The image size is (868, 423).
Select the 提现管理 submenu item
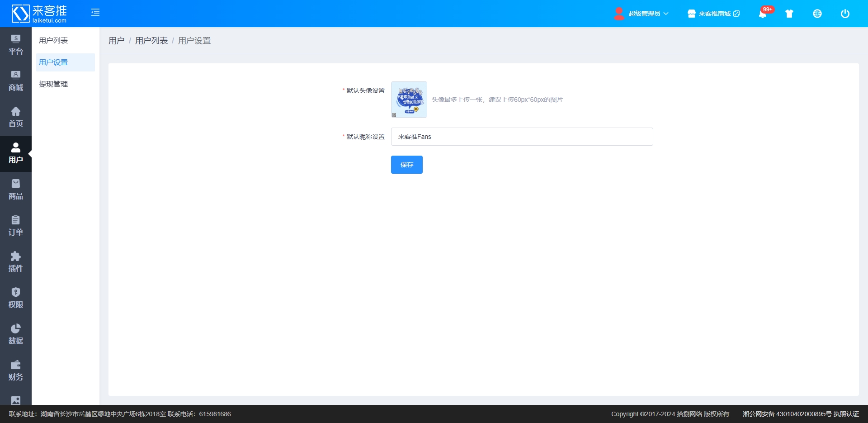tap(53, 84)
